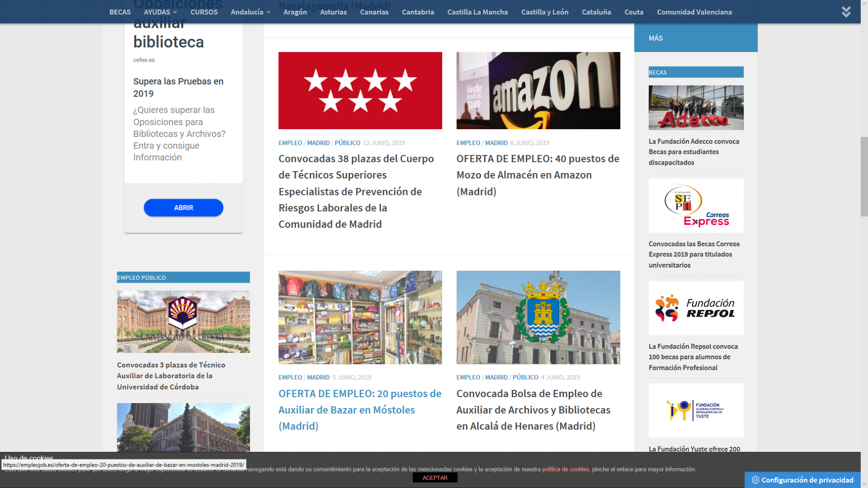Read Fundación Adecco becas discapacitados article
Viewport: 868px width, 488px height.
tap(694, 152)
